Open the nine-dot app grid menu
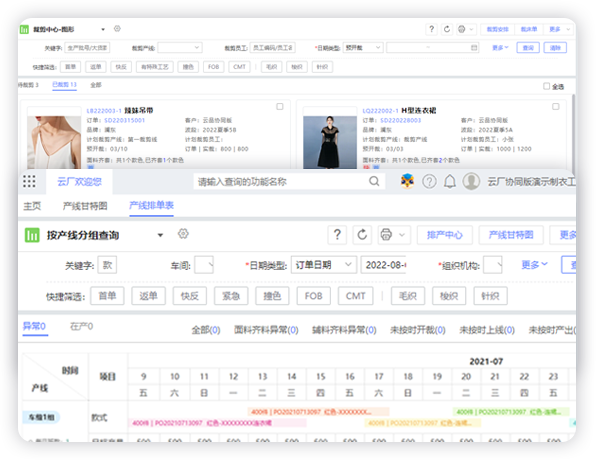This screenshot has width=596, height=460. [x=29, y=181]
